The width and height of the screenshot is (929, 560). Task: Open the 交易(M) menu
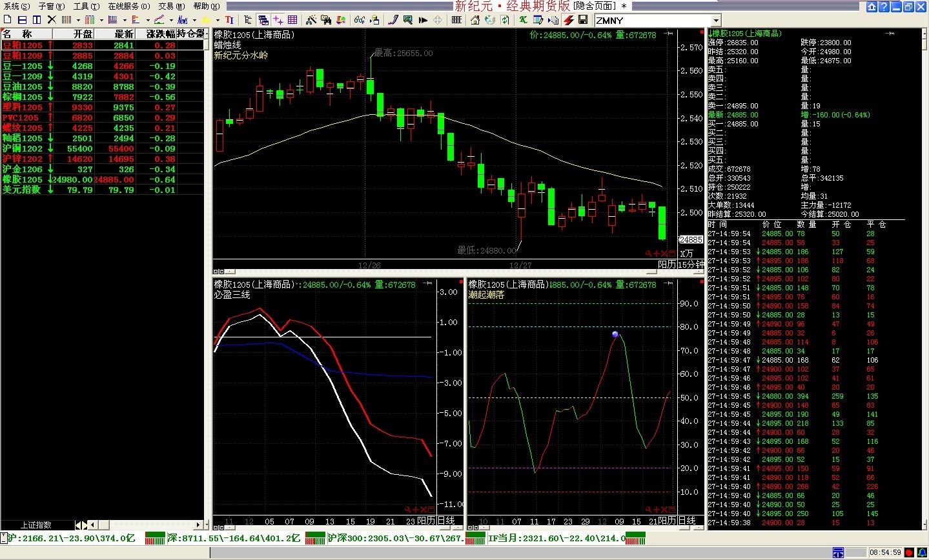(172, 6)
